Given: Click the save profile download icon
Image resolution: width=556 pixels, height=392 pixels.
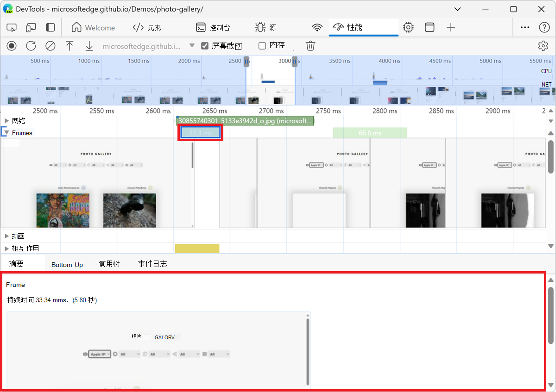Looking at the screenshot, I should [x=89, y=46].
